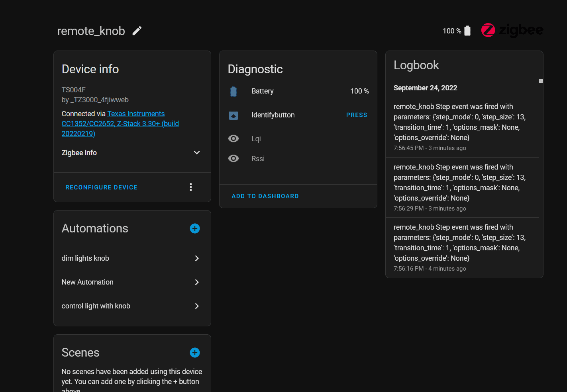Screen dimensions: 567x392
Task: Add a new scene with plus icon
Action: (195, 353)
